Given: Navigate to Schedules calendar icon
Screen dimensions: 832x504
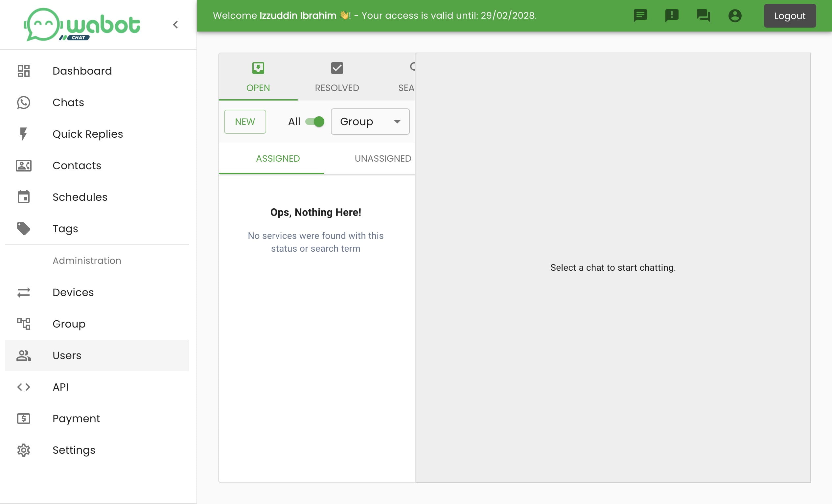Looking at the screenshot, I should pos(24,197).
